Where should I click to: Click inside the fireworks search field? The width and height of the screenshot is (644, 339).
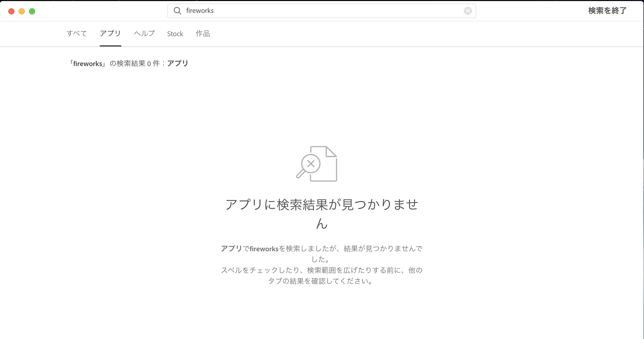(321, 11)
